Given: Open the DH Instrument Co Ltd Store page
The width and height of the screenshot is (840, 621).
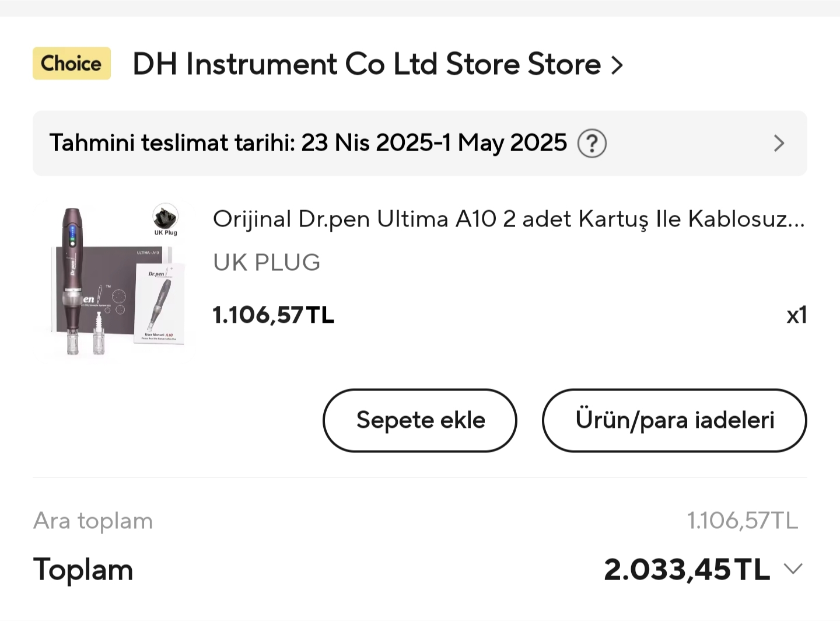Looking at the screenshot, I should point(366,64).
